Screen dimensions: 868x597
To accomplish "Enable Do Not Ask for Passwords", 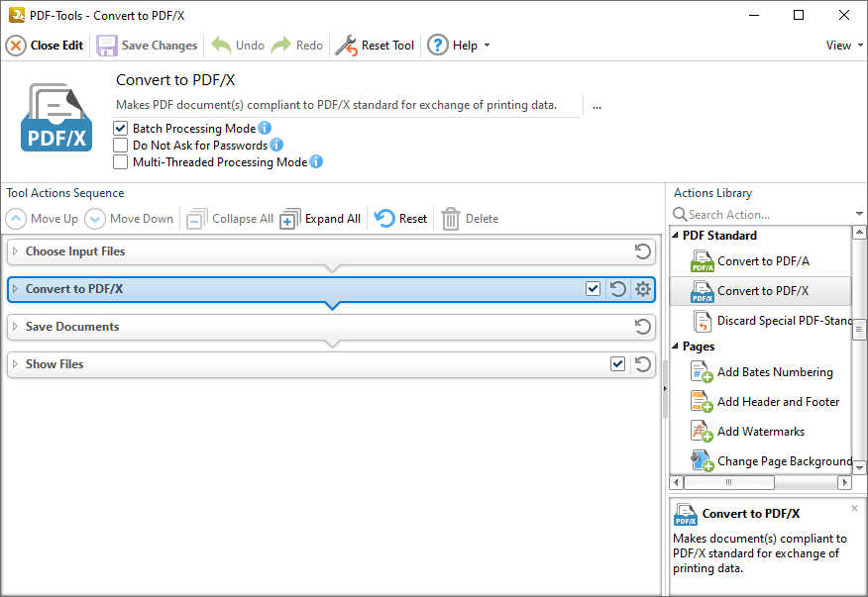I will point(120,145).
